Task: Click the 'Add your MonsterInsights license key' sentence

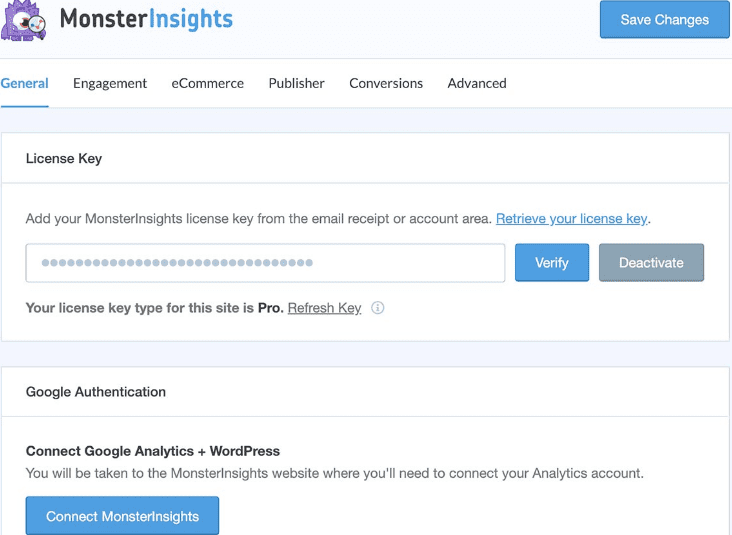Action: (259, 218)
